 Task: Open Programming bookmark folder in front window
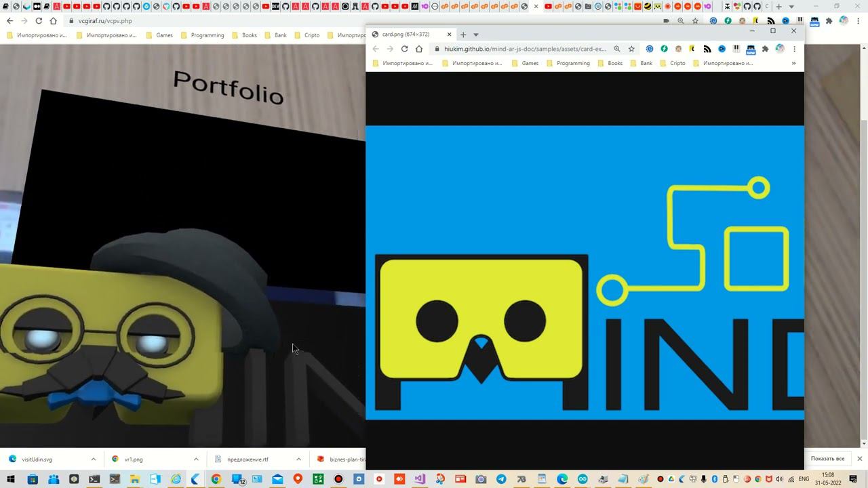click(568, 63)
